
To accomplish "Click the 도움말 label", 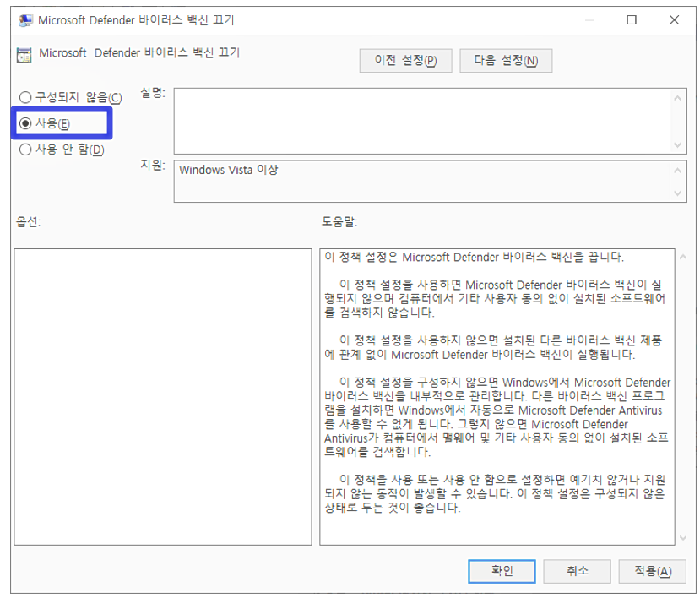I will click(x=339, y=221).
